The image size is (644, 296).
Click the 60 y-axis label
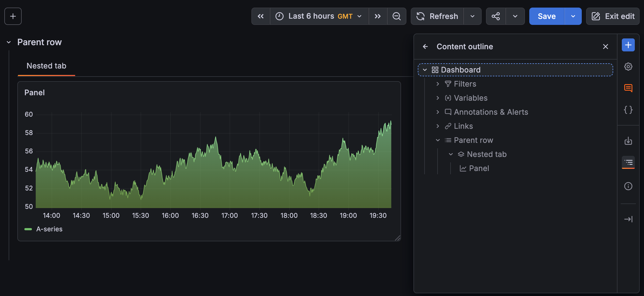click(29, 114)
